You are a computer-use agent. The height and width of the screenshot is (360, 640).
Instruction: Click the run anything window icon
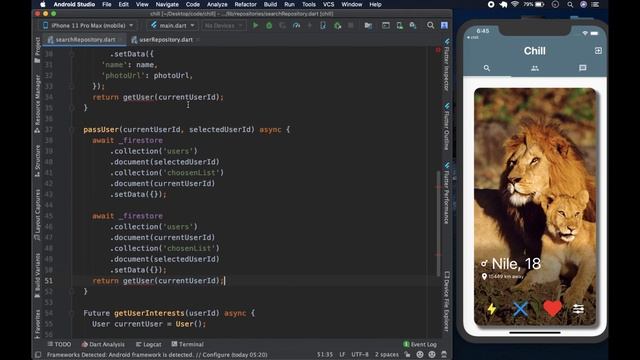386,25
